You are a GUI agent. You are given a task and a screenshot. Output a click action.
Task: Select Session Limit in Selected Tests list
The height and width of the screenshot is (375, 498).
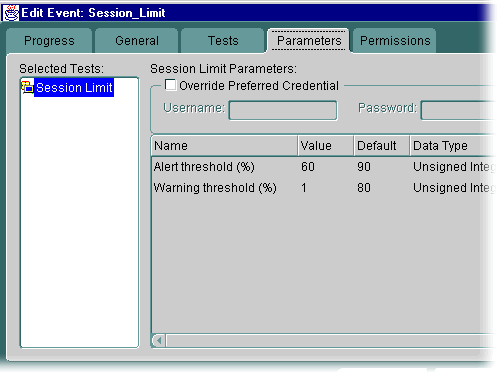click(74, 88)
